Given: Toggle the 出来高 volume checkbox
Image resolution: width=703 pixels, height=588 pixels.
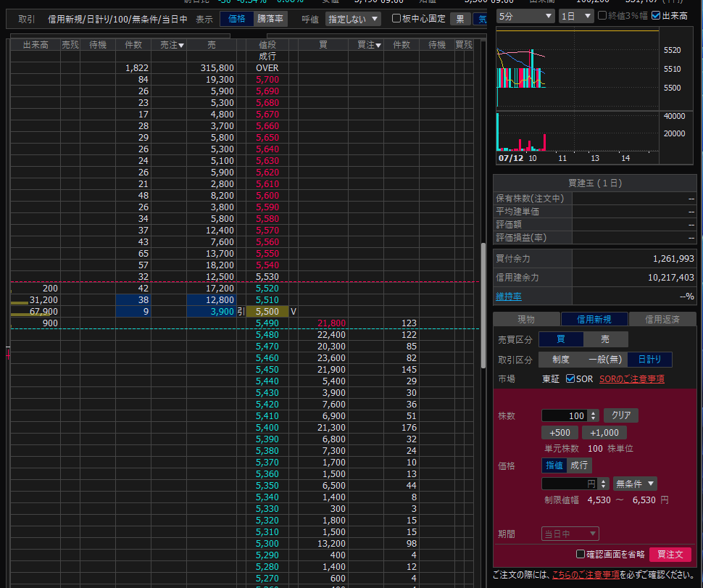Looking at the screenshot, I should tap(656, 16).
